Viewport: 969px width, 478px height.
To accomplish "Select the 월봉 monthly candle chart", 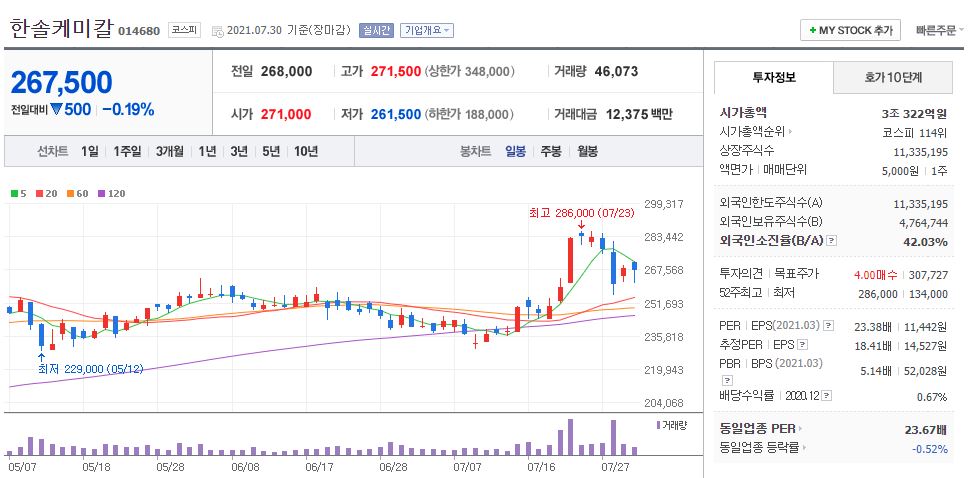I will [588, 152].
